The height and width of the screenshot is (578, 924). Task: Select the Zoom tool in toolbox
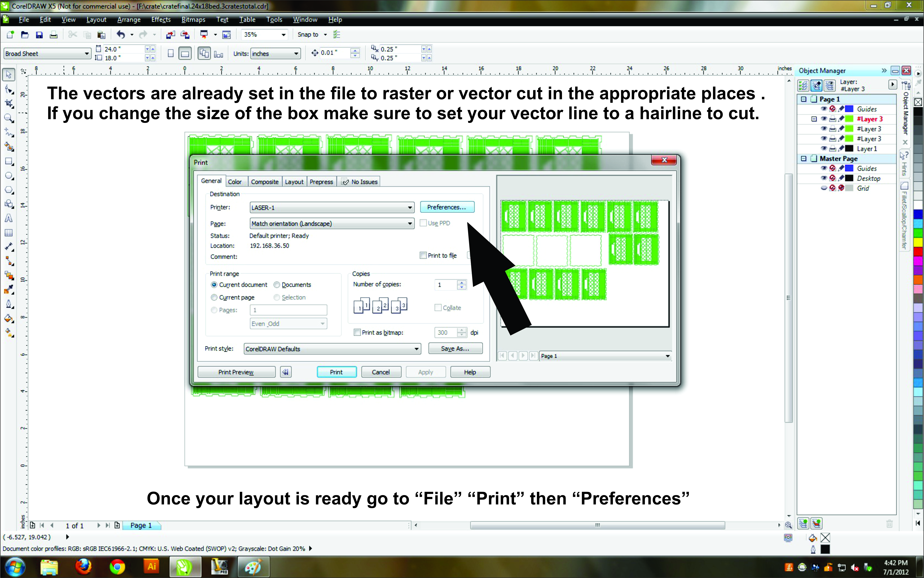point(9,118)
